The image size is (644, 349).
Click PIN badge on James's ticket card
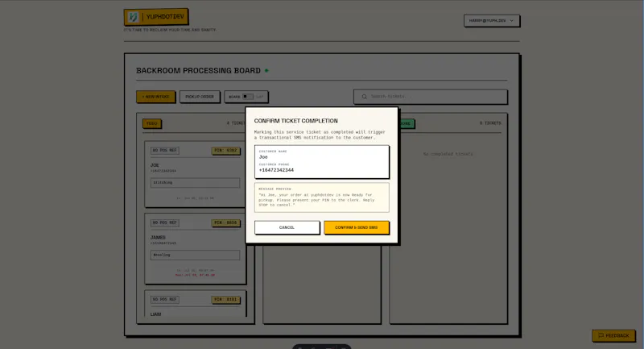[225, 222]
